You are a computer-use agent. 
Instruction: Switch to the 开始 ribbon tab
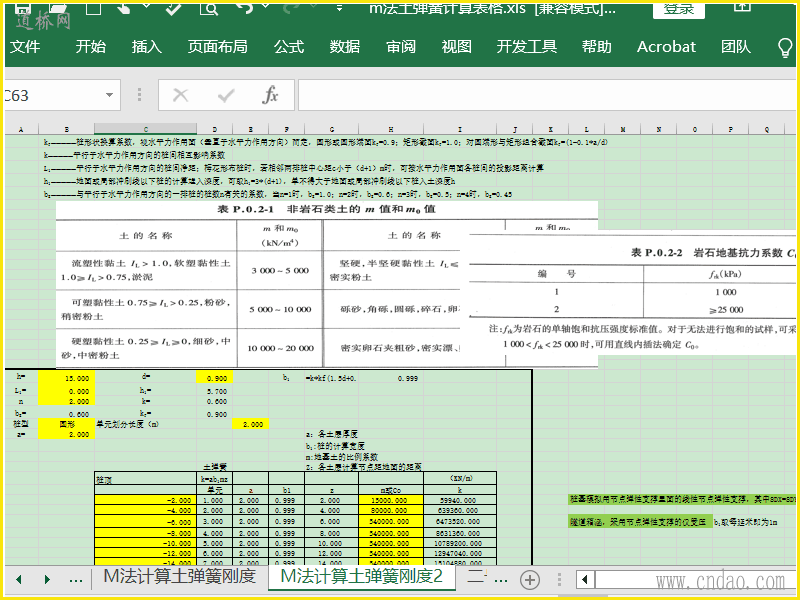[x=90, y=47]
